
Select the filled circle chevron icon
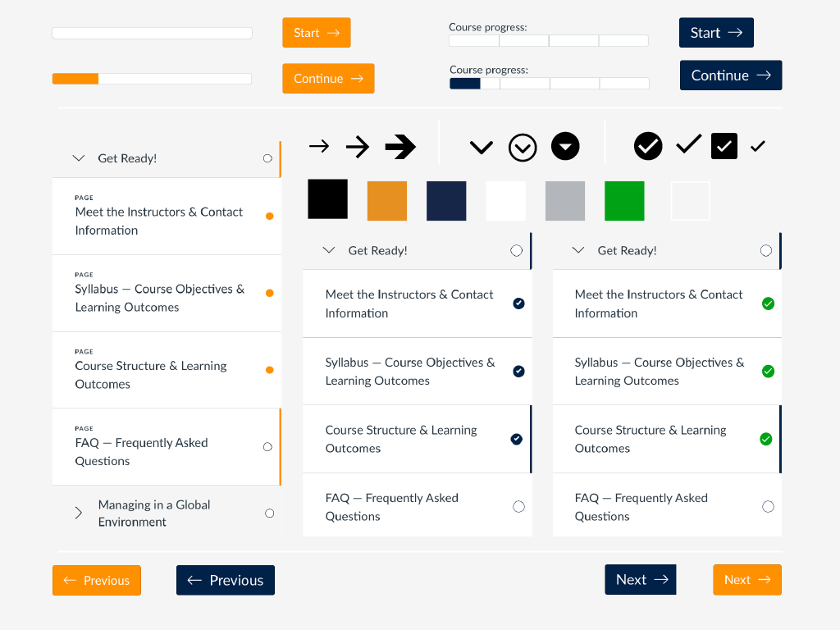click(x=564, y=148)
